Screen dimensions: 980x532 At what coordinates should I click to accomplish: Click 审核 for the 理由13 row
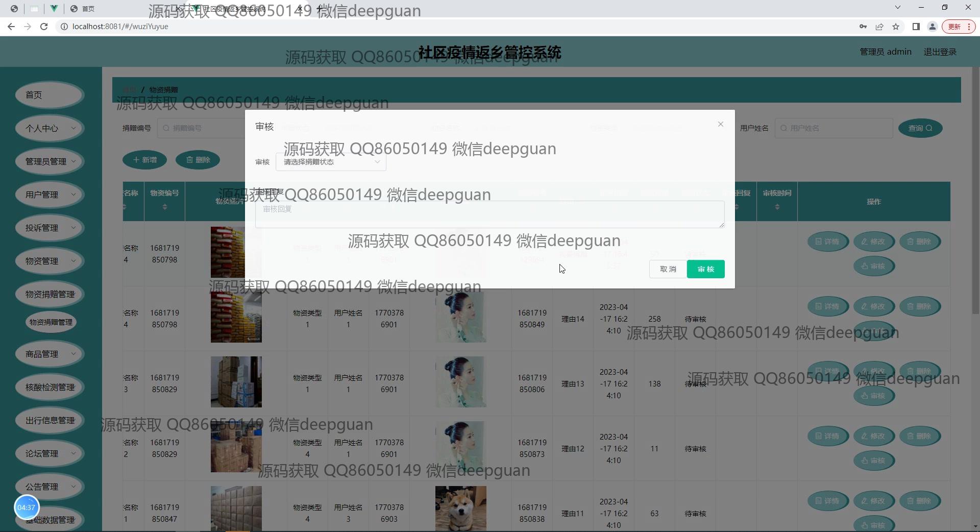tap(874, 396)
